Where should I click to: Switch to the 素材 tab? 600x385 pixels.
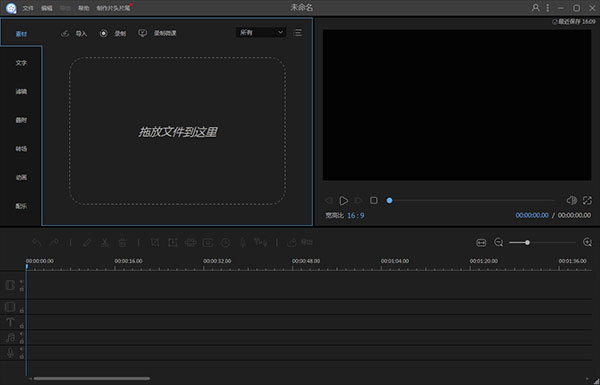pos(21,34)
